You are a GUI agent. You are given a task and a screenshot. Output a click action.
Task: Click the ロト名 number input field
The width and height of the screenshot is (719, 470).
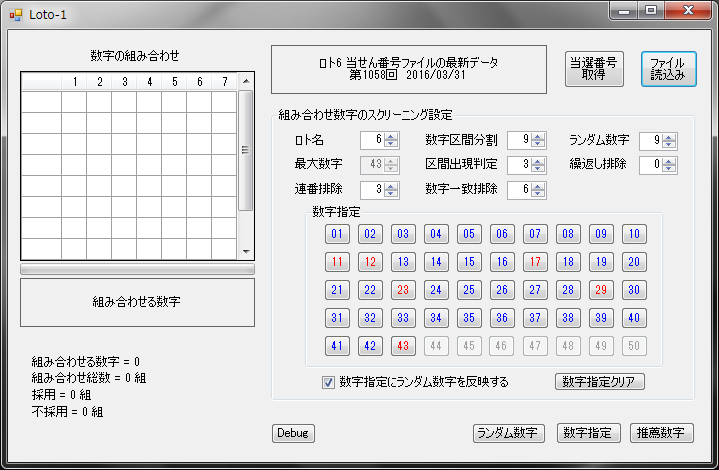[x=372, y=140]
